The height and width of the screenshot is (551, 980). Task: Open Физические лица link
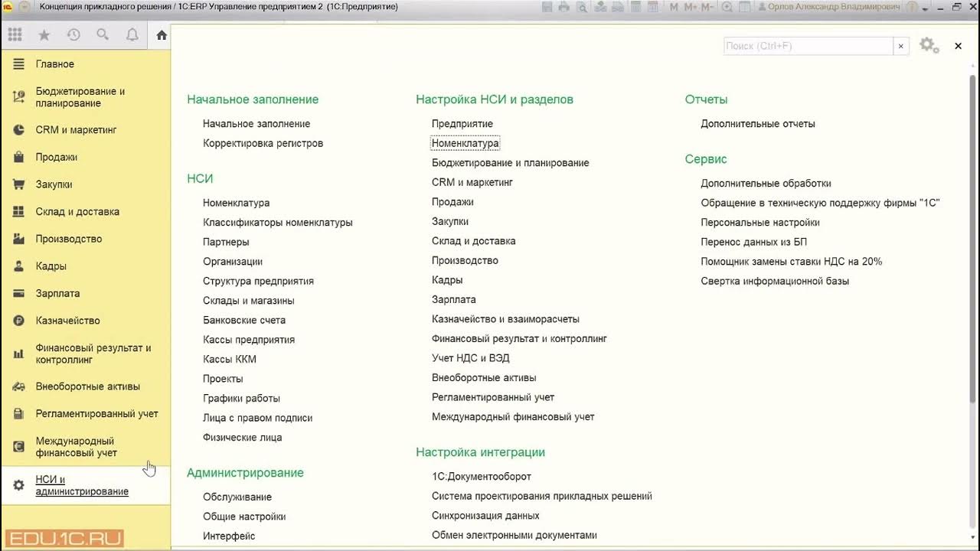click(x=243, y=438)
